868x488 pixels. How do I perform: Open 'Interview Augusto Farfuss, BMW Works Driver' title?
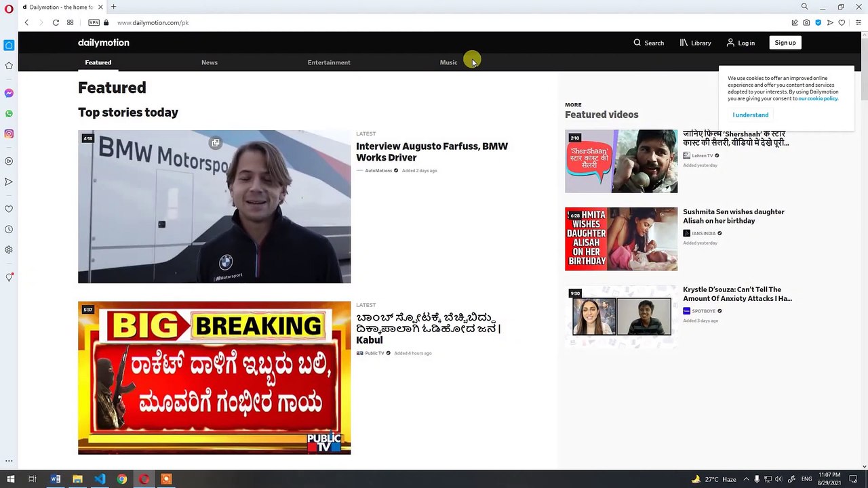pos(432,152)
